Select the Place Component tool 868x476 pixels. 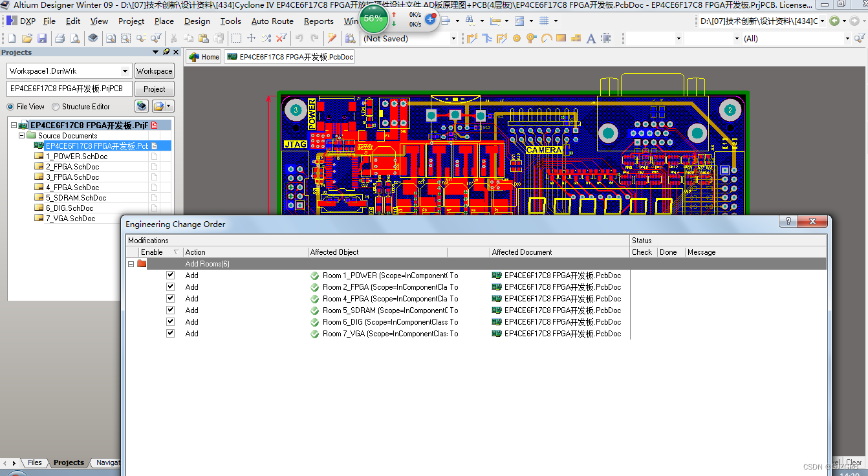click(x=605, y=38)
